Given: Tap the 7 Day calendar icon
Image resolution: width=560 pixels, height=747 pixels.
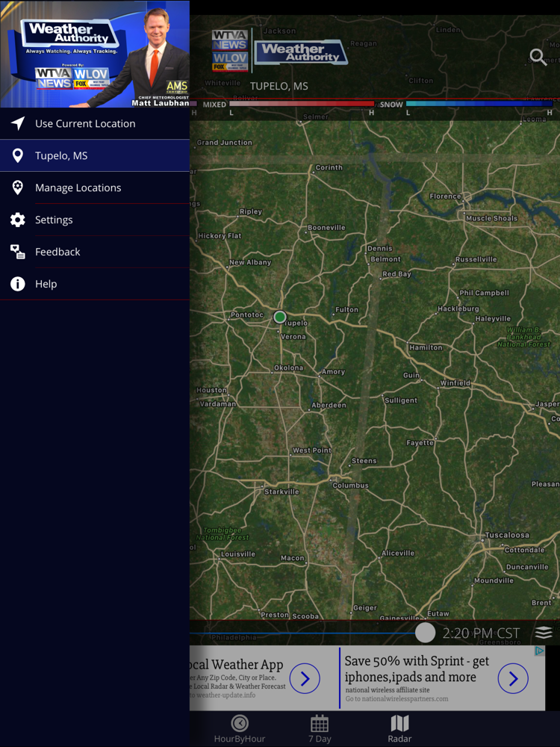Looking at the screenshot, I should click(x=319, y=723).
